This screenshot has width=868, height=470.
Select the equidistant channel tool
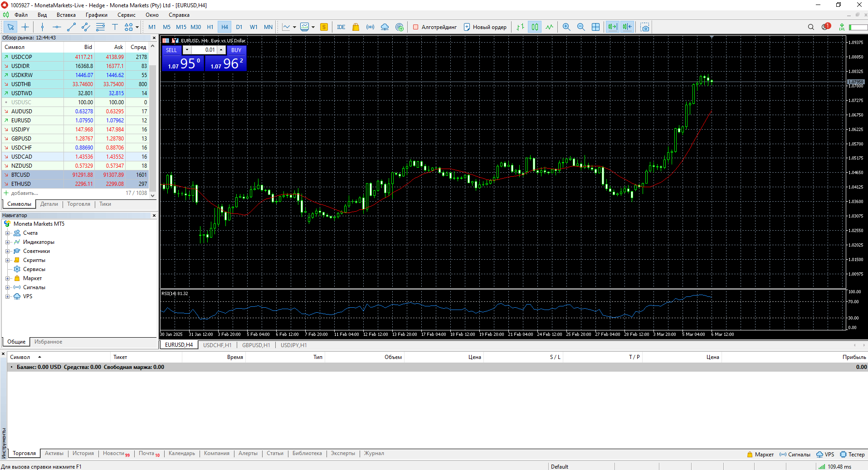(x=86, y=27)
